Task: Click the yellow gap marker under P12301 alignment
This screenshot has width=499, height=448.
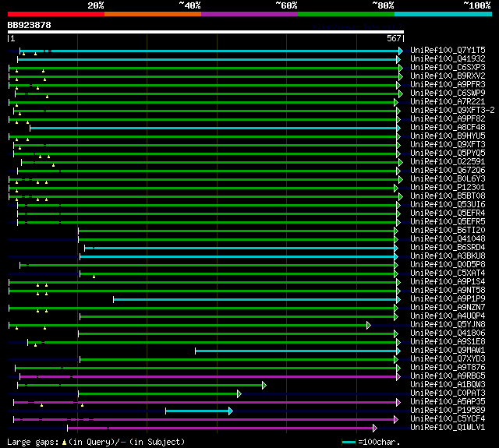Action: [x=17, y=191]
